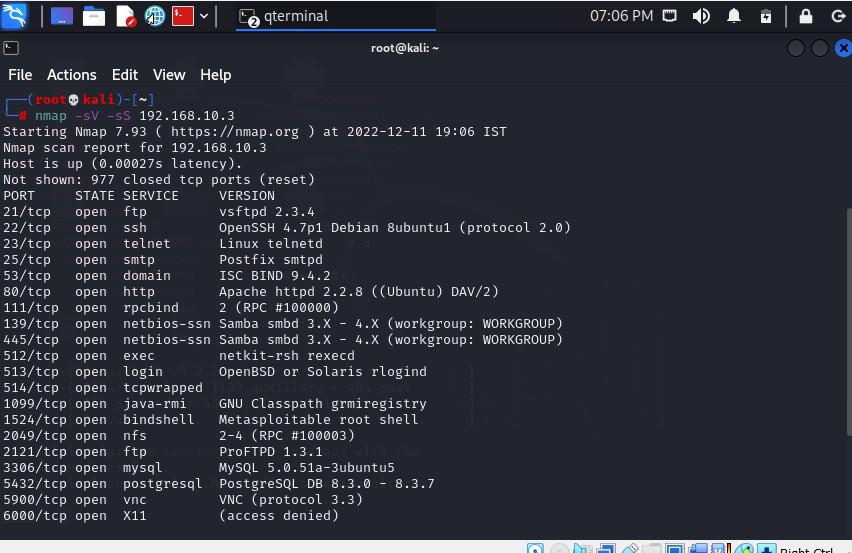Click the https://nmap.org URL text
Image resolution: width=852 pixels, height=553 pixels.
(x=235, y=132)
